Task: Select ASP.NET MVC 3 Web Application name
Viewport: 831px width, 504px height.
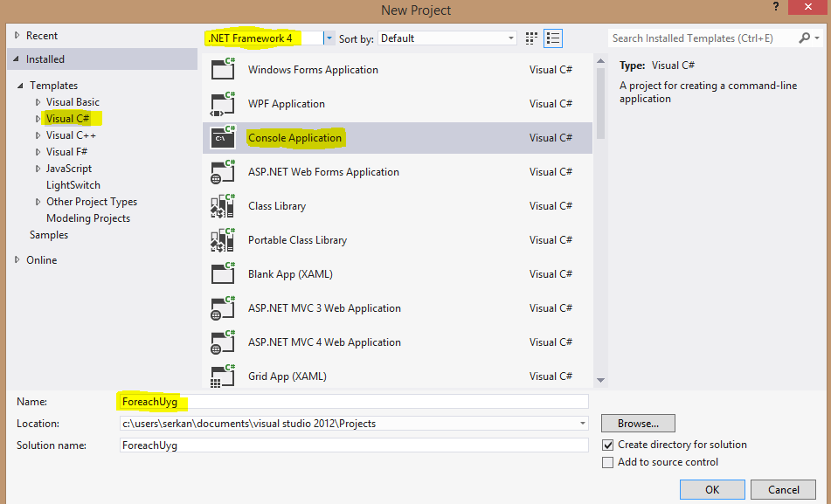Action: click(x=324, y=308)
